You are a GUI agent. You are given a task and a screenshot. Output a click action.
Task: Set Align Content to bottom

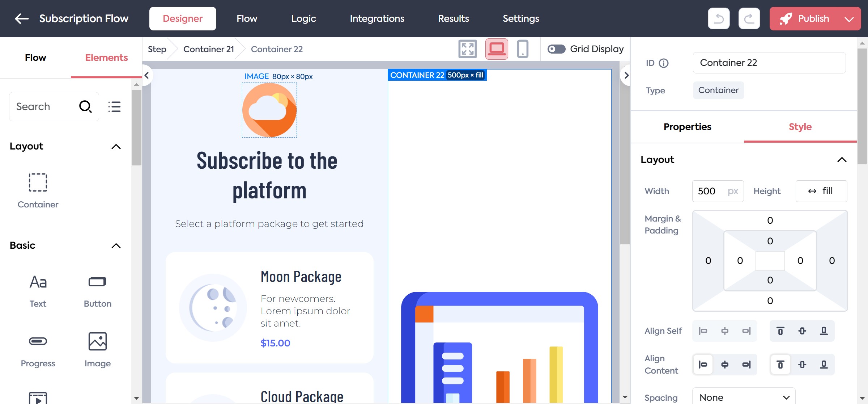(x=824, y=365)
